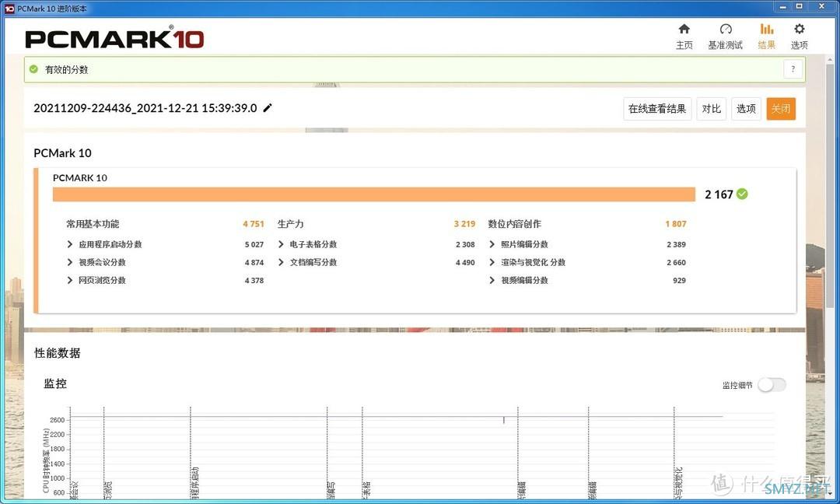Screen dimensions: 840x504
Task: Click the 数位内容创作 heading
Action: coord(515,224)
